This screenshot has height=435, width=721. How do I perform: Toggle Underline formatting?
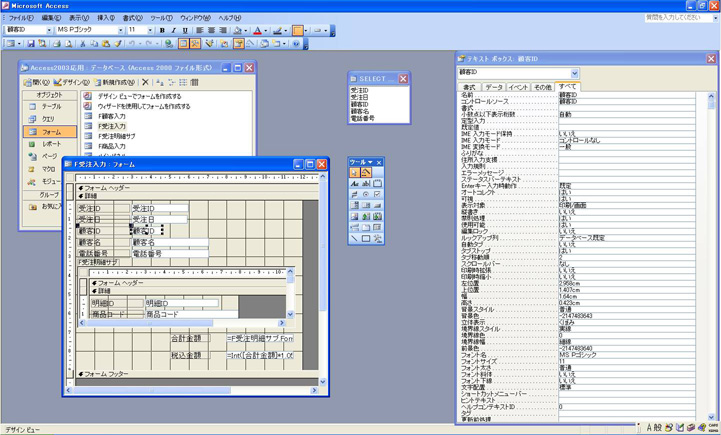(x=185, y=30)
